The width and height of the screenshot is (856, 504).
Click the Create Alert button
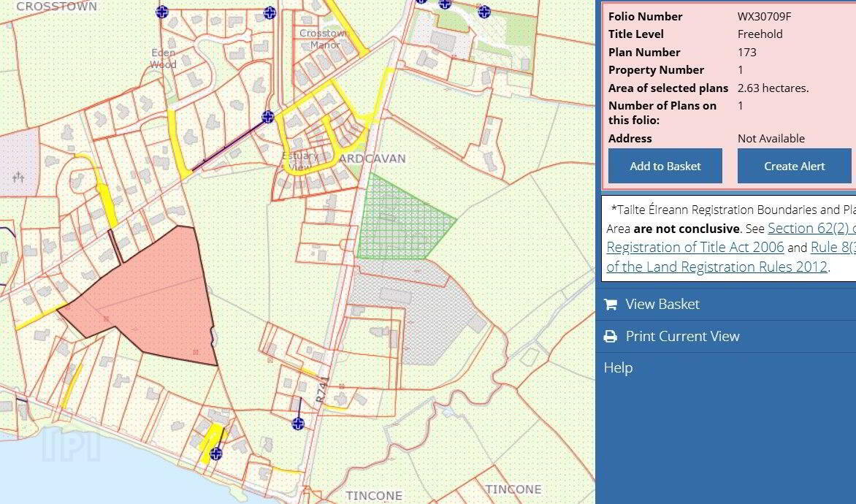click(x=795, y=166)
